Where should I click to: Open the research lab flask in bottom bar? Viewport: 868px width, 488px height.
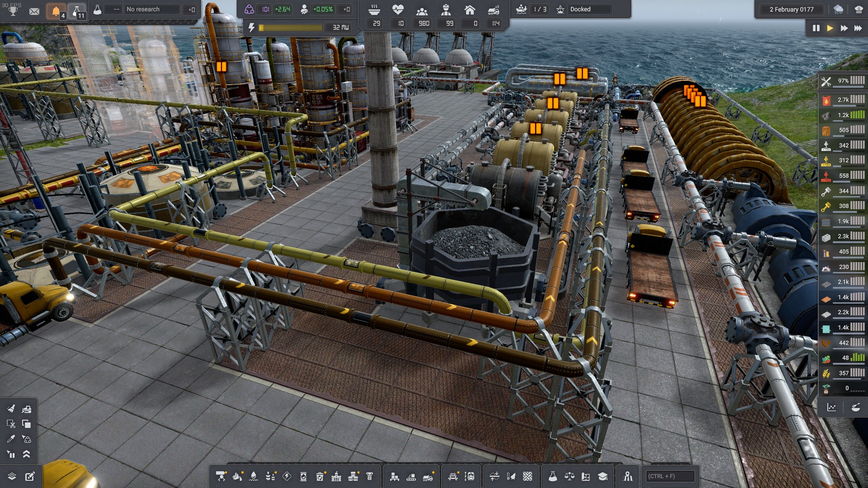point(552,476)
